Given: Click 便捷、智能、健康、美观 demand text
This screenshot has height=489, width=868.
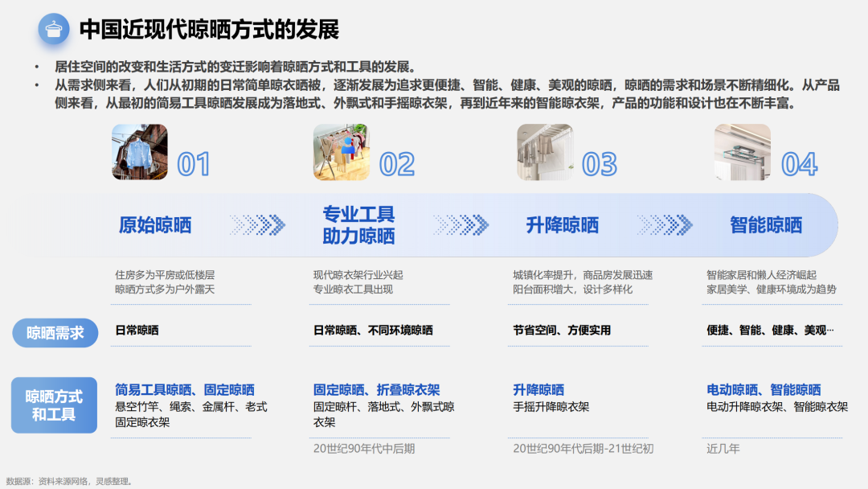Looking at the screenshot, I should point(770,331).
